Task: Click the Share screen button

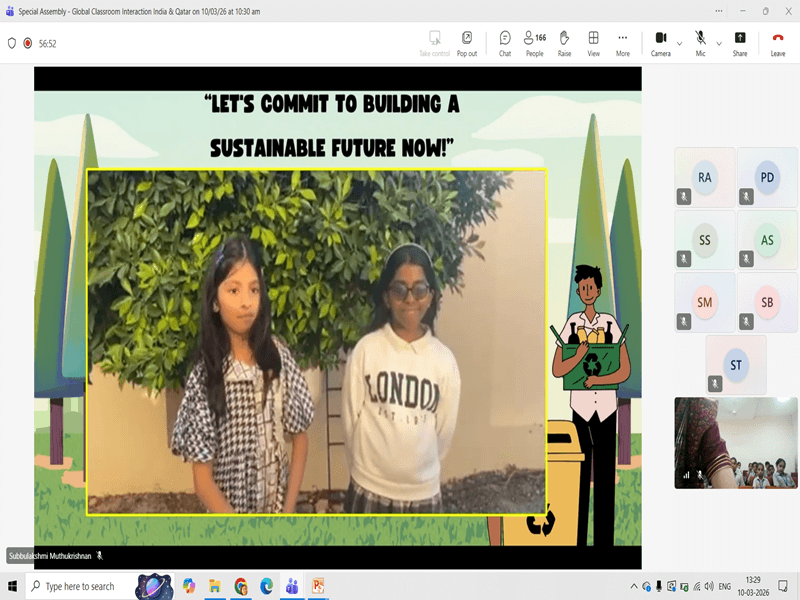Action: point(739,43)
